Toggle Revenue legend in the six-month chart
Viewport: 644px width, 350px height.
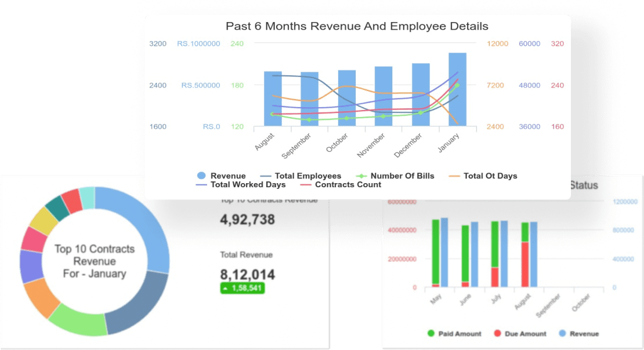(222, 176)
